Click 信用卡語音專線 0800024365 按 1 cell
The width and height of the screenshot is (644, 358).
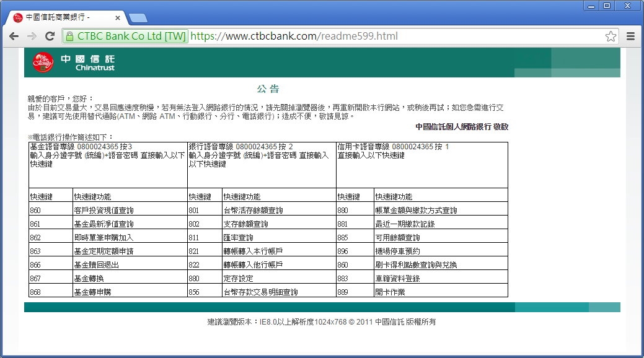[422, 165]
